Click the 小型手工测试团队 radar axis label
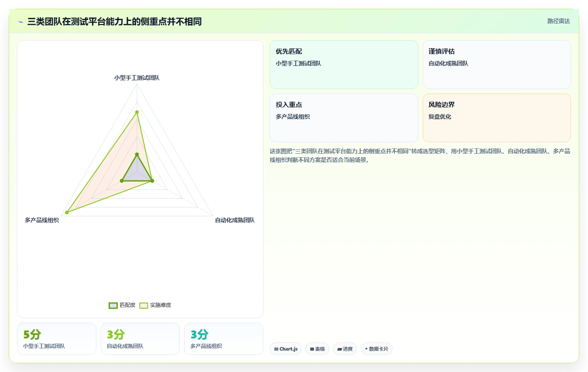Screen dimensions: 588x372 tap(137, 78)
